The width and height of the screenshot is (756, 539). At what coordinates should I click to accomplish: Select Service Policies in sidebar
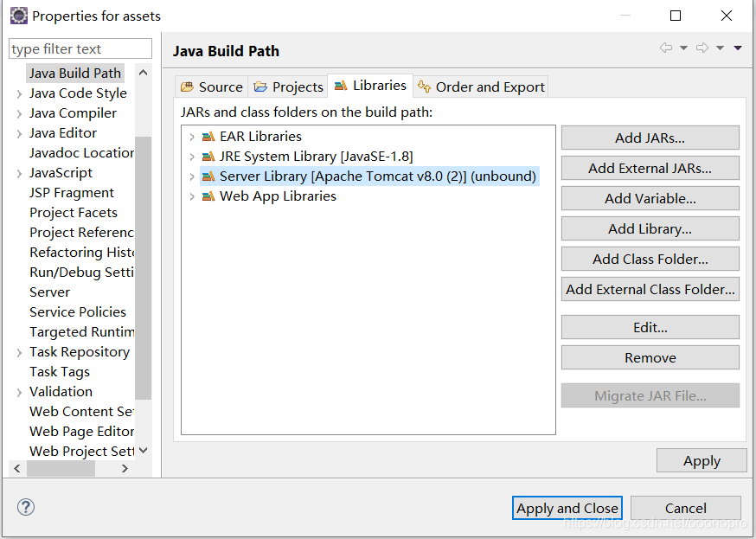tap(78, 312)
